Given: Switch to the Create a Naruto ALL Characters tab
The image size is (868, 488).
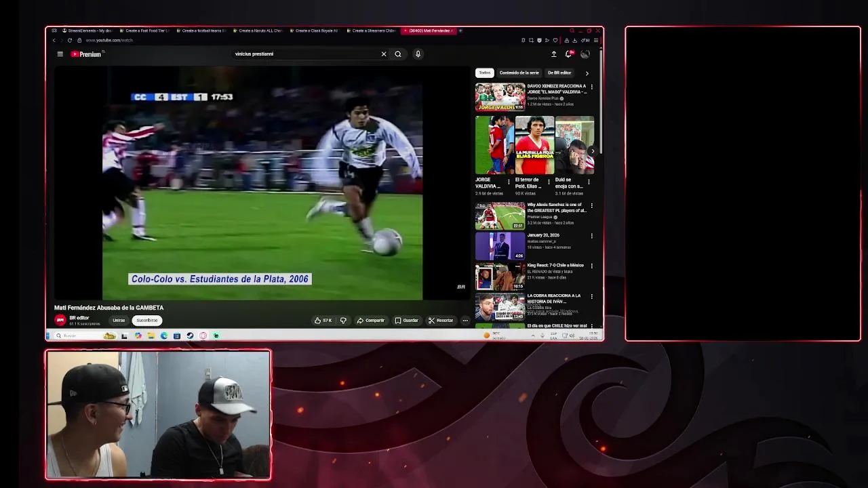Looking at the screenshot, I should 257,30.
